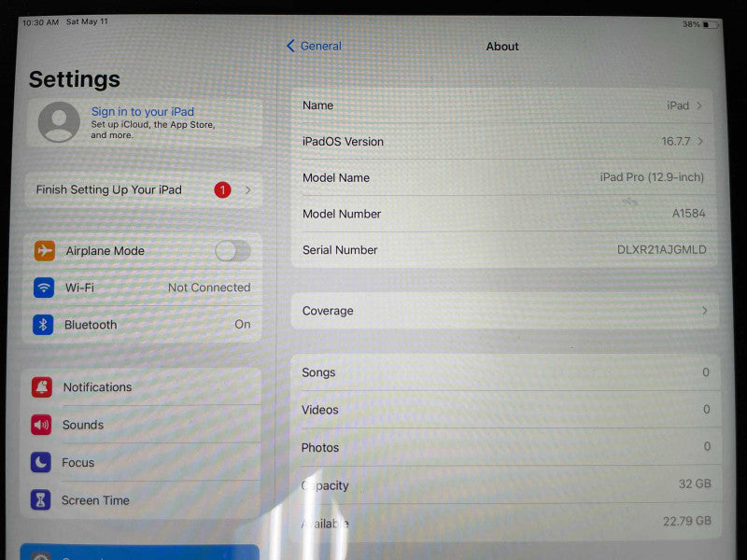Tap the Sounds speaker icon
This screenshot has width=747, height=560.
pos(41,425)
